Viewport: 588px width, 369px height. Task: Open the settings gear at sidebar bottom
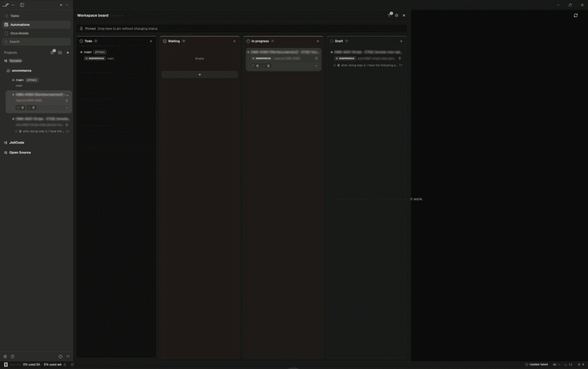[x=5, y=357]
